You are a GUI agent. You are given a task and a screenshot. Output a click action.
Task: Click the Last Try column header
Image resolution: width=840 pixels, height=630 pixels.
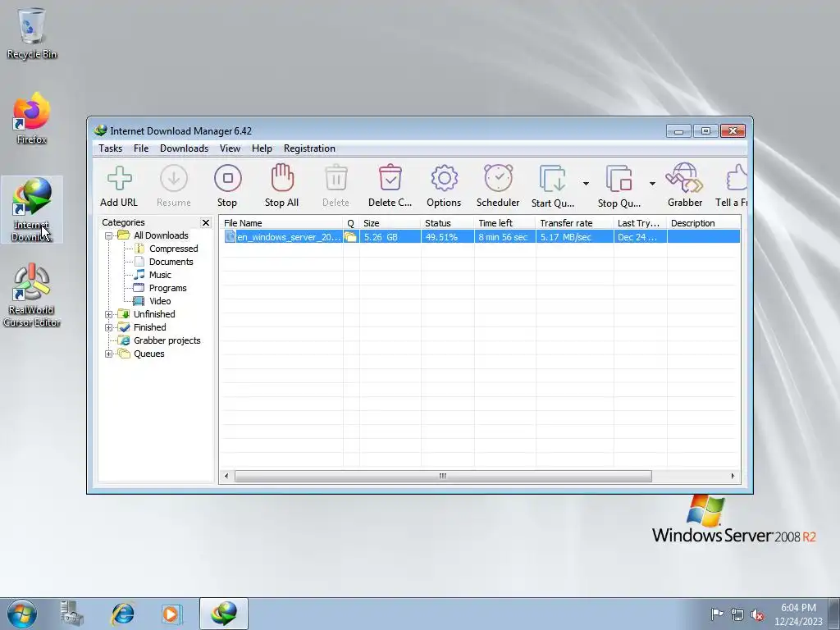click(x=640, y=223)
